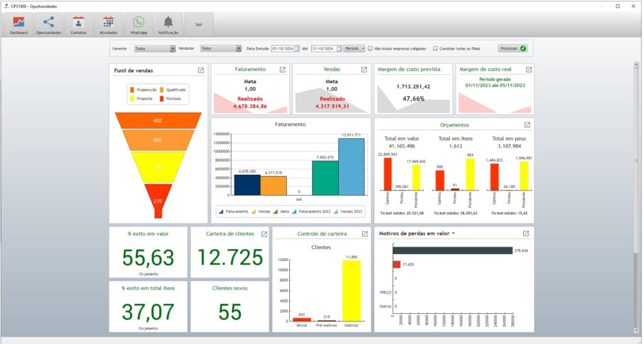644x344 pixels.
Task: Open the Gerente dropdown
Action: pos(172,48)
